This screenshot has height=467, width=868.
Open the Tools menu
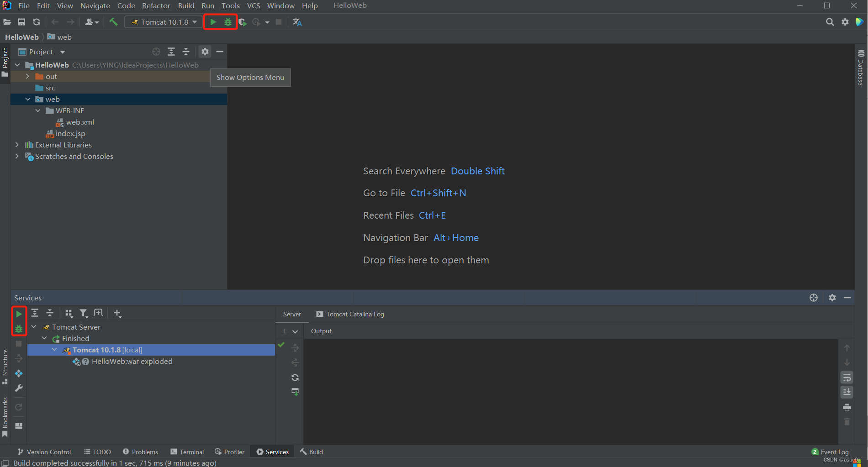coord(230,5)
